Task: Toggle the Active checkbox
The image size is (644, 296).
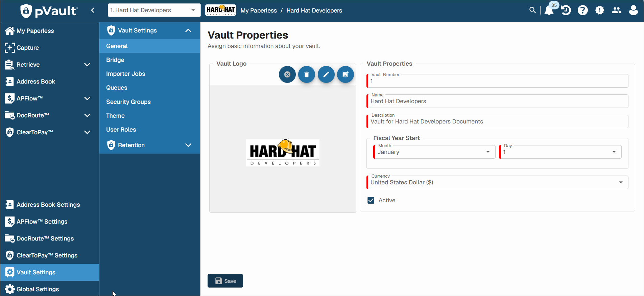Action: point(371,200)
